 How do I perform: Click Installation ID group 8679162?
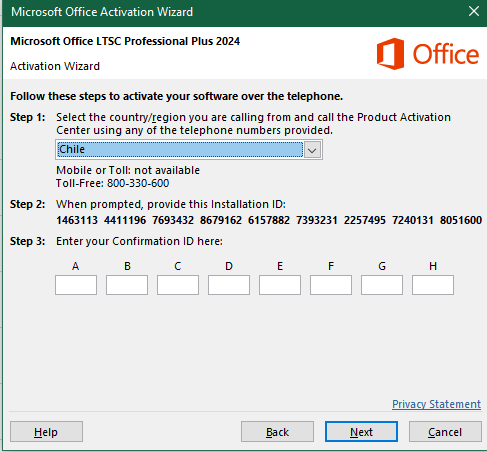[221, 220]
